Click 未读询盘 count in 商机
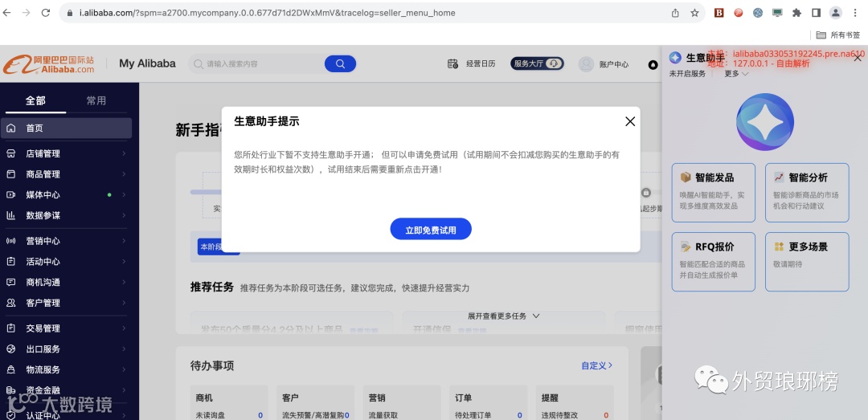 coord(260,415)
